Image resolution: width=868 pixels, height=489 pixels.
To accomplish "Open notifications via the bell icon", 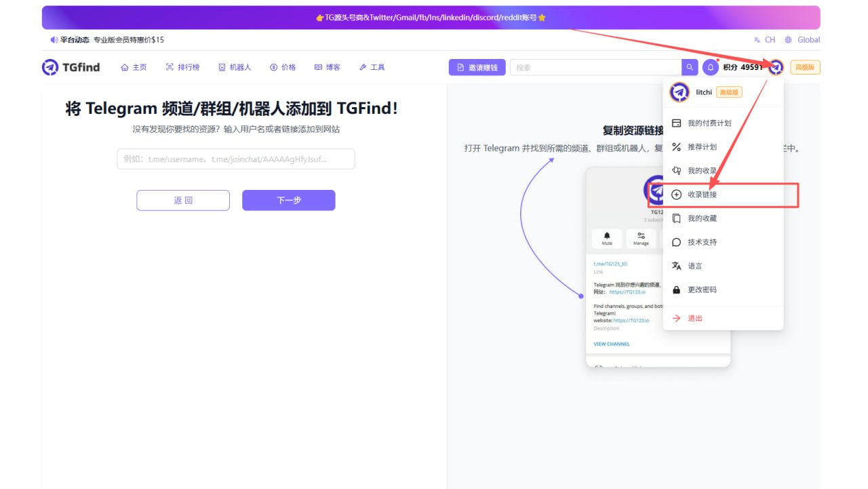I will 711,67.
